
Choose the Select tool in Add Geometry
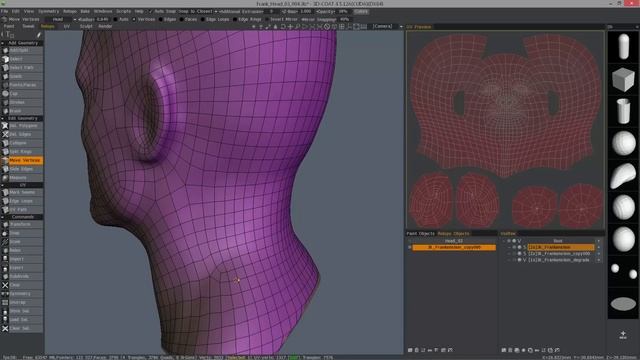(22, 59)
